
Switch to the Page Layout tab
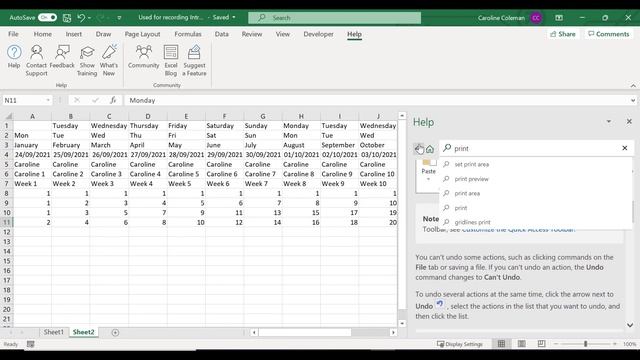tap(142, 34)
